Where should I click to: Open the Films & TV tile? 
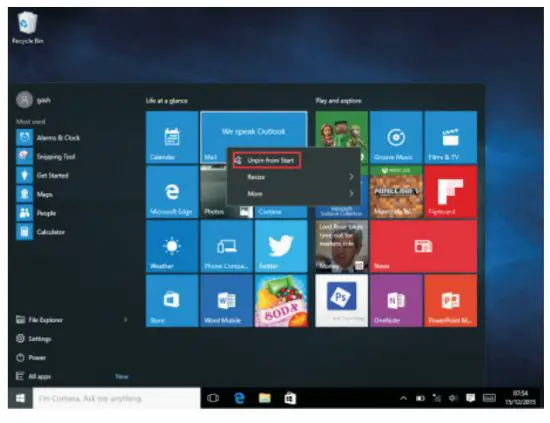(x=450, y=137)
